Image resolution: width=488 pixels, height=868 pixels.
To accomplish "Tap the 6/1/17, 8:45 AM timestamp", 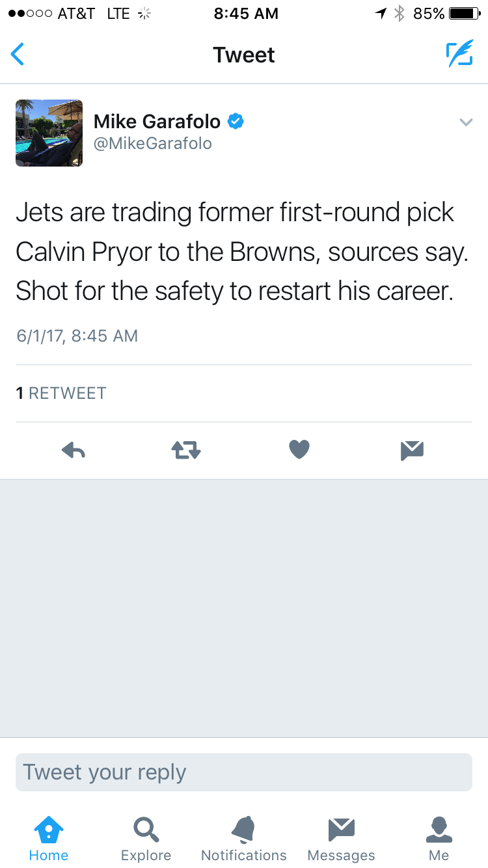I will [77, 336].
